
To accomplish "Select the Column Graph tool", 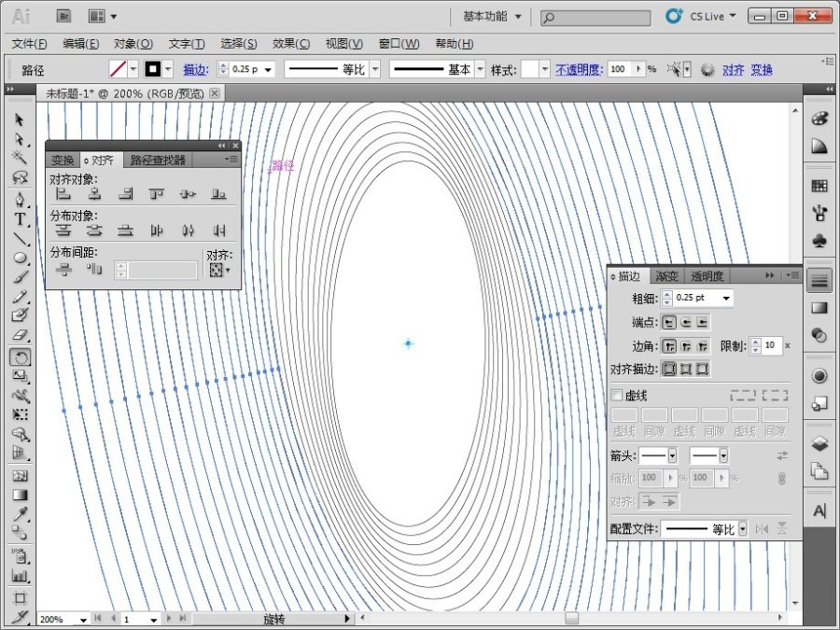I will [x=20, y=577].
